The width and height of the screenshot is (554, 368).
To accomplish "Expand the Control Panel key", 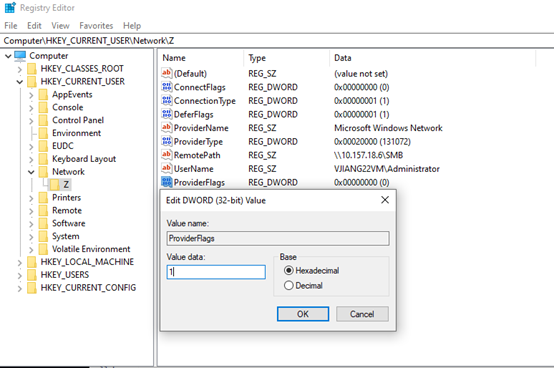I will pyautogui.click(x=31, y=121).
